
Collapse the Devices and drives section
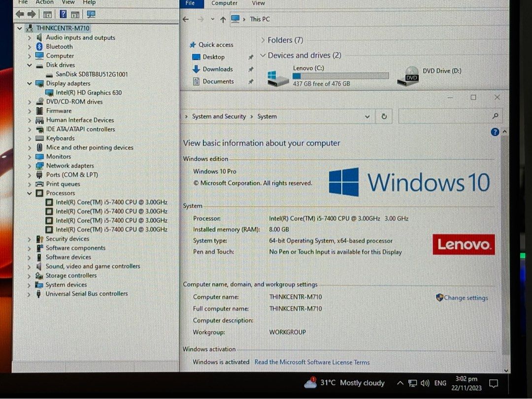(263, 55)
